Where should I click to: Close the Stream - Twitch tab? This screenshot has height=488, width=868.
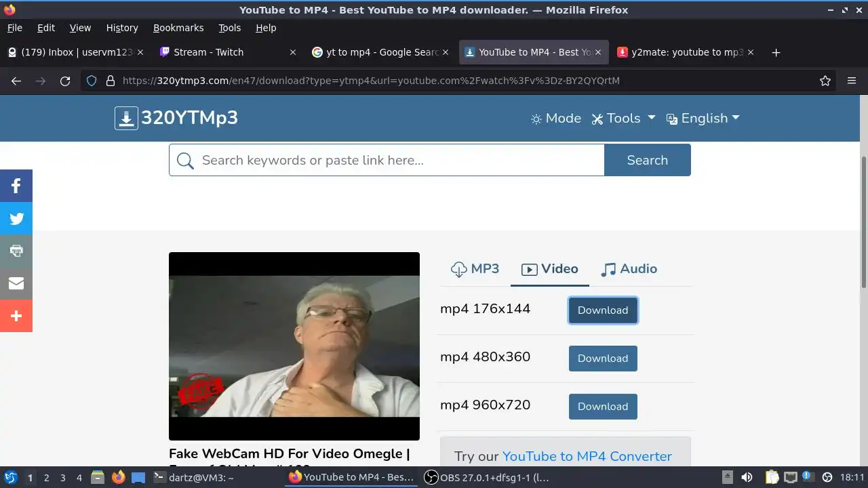[x=293, y=52]
